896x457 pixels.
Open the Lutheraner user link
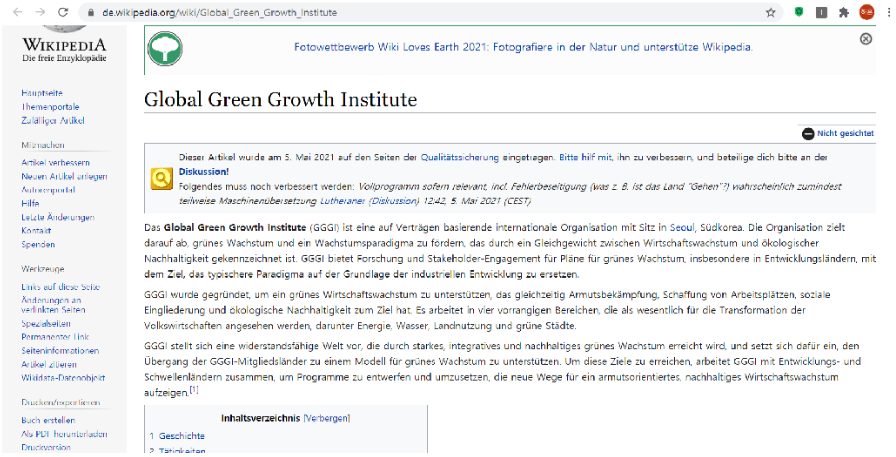343,201
